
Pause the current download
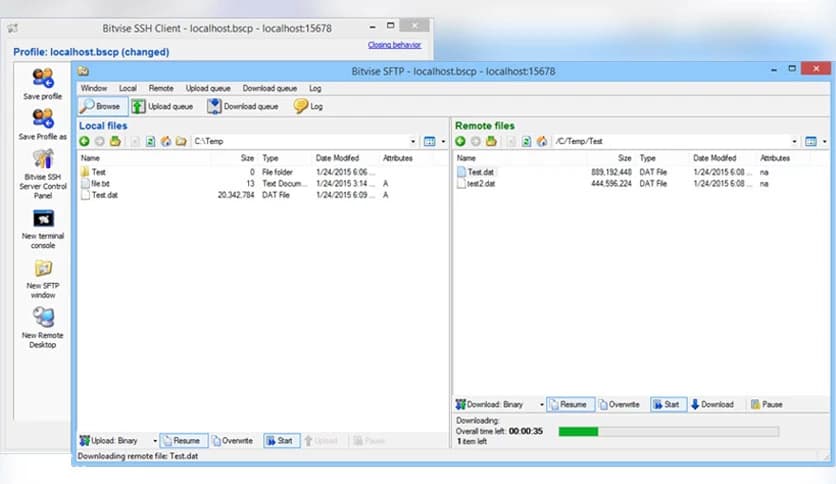[x=767, y=405]
